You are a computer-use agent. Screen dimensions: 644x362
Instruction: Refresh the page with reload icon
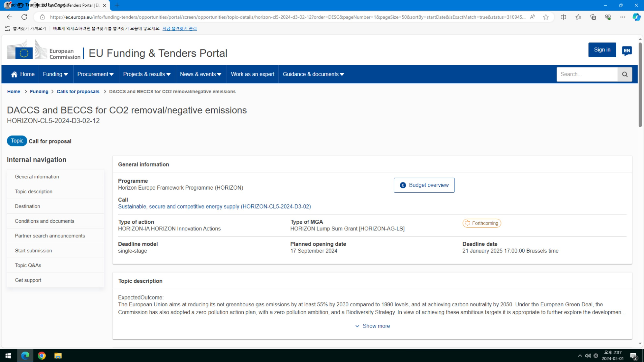[24, 17]
